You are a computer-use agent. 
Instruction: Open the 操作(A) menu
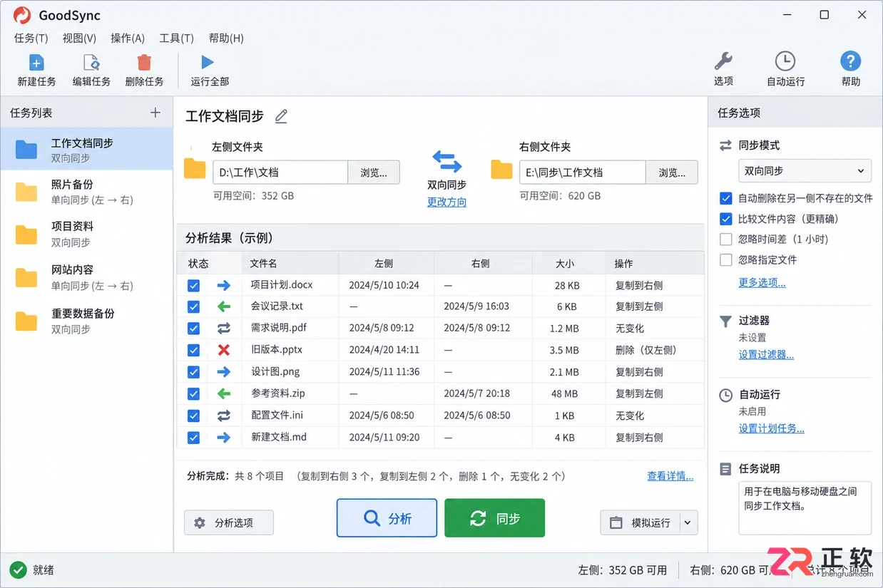pos(128,38)
